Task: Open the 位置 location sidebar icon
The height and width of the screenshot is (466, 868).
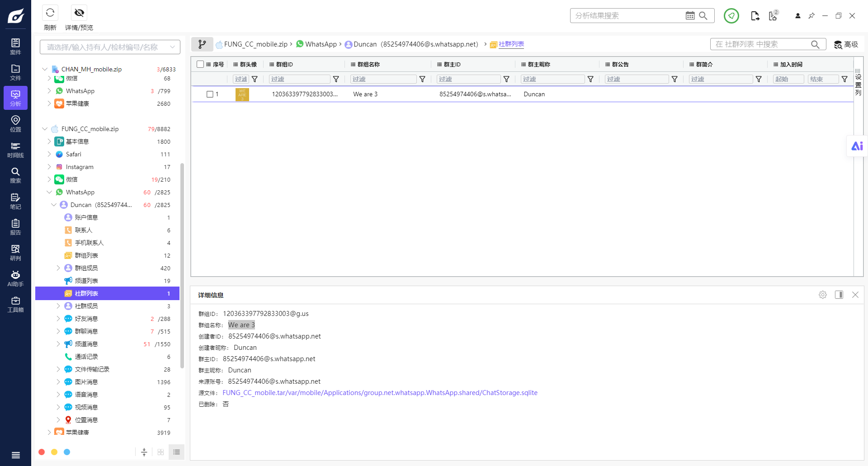Action: click(15, 123)
